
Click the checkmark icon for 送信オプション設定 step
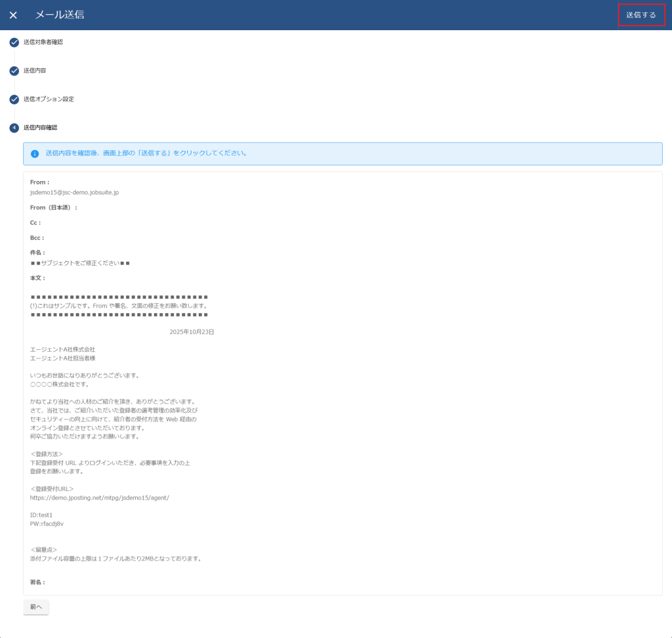(x=14, y=99)
